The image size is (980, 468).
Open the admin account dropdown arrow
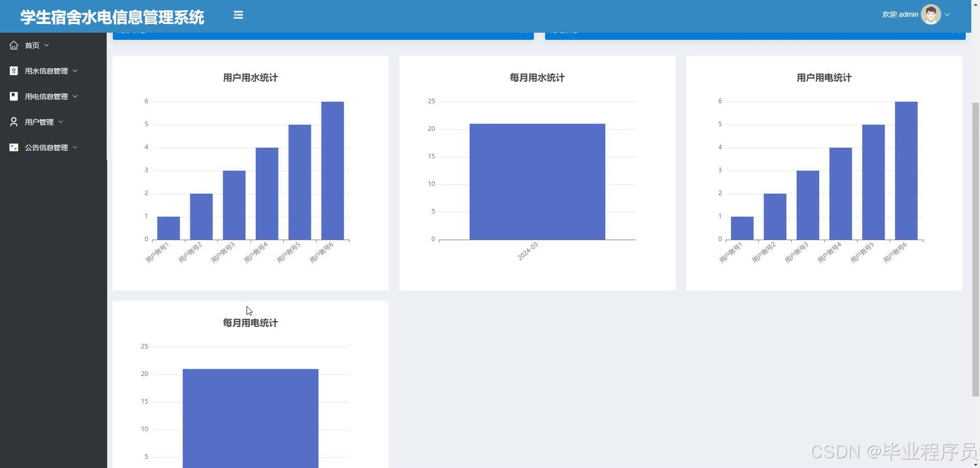click(947, 15)
